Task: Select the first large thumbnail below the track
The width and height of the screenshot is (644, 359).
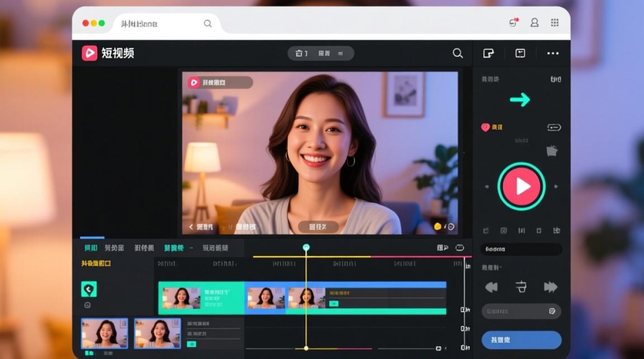Action: (104, 333)
